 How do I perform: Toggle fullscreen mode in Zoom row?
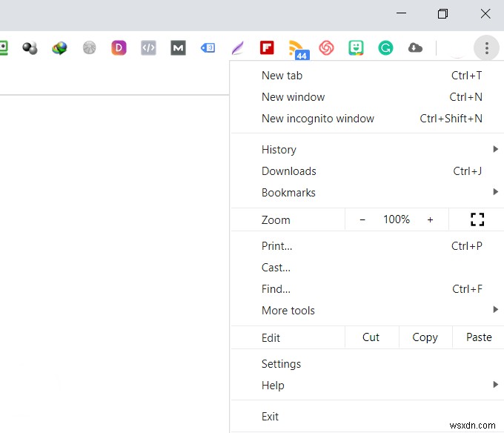click(477, 219)
